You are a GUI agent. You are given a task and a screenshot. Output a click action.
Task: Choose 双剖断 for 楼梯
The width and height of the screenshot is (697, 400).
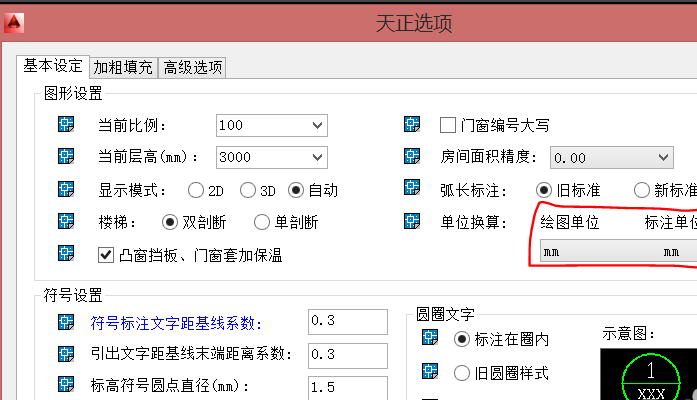pos(170,222)
